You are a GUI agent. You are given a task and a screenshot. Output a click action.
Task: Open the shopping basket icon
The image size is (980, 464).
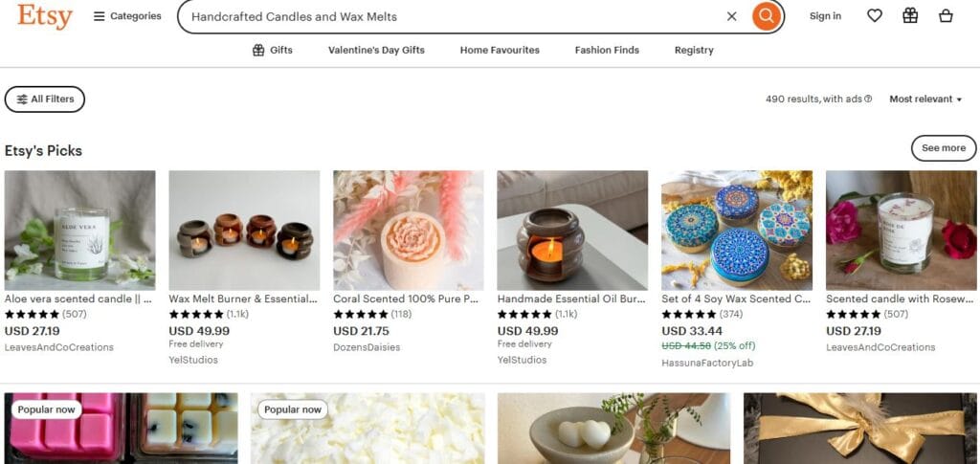coord(946,15)
